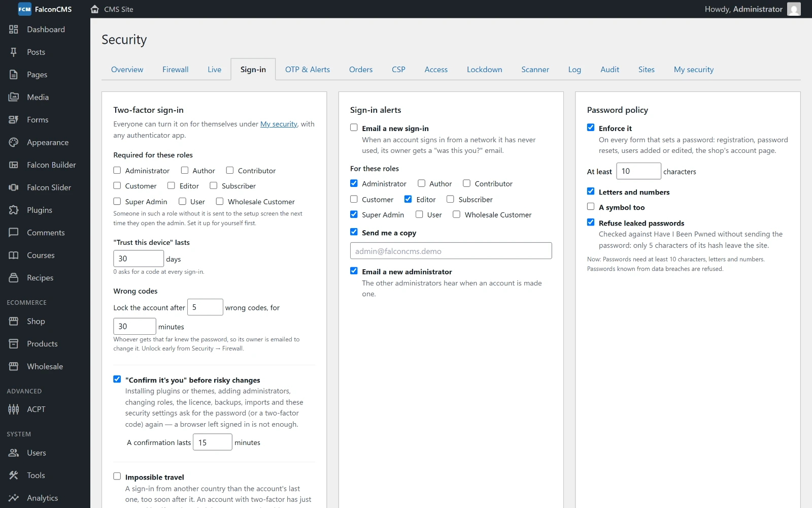Go to the Lockdown tab
This screenshot has height=508, width=812.
pos(485,70)
